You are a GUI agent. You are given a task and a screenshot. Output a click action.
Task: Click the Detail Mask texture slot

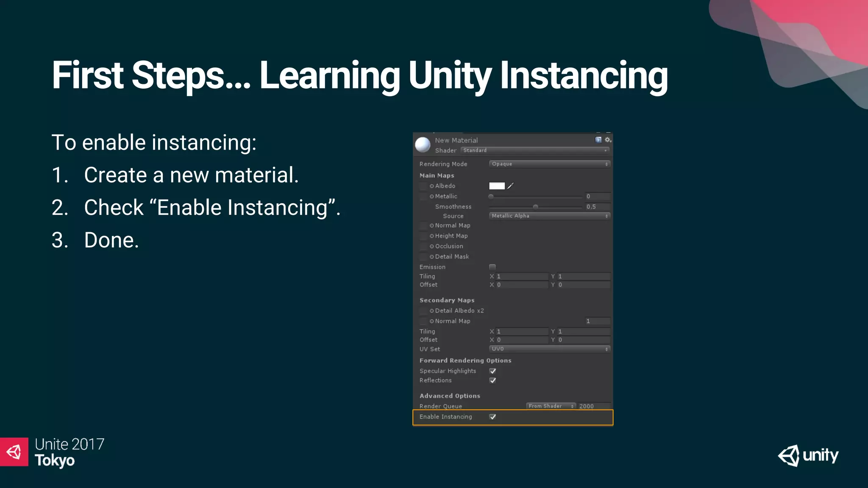coord(423,257)
